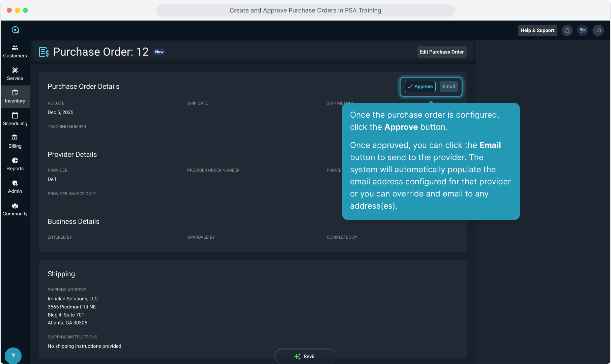Go to the Service section

15,74
